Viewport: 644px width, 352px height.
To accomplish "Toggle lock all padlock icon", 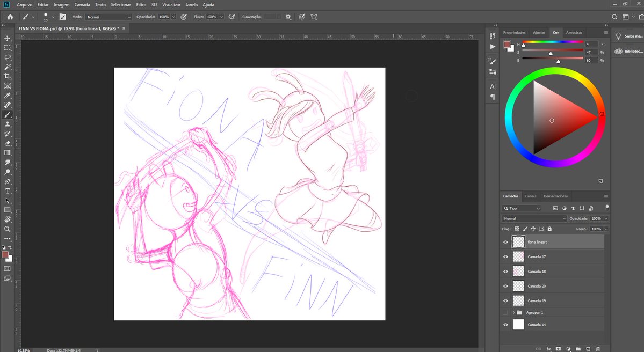I will point(549,229).
